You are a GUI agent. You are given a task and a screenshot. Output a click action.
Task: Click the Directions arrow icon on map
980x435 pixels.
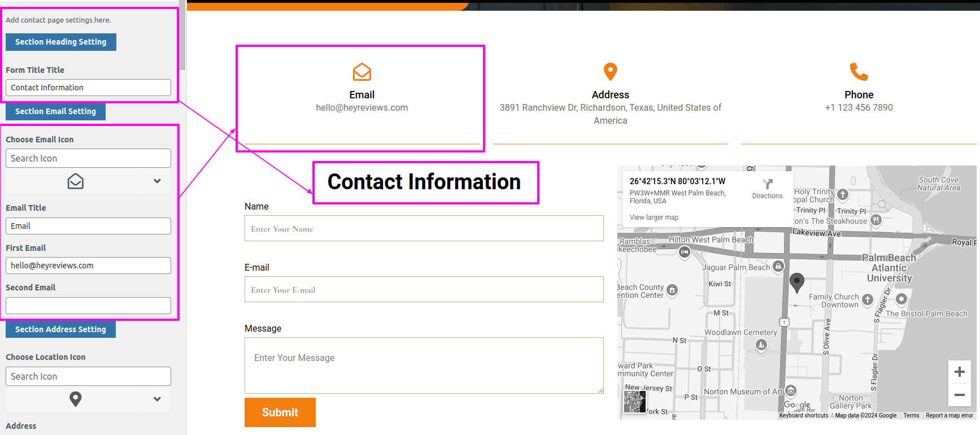[x=767, y=185]
